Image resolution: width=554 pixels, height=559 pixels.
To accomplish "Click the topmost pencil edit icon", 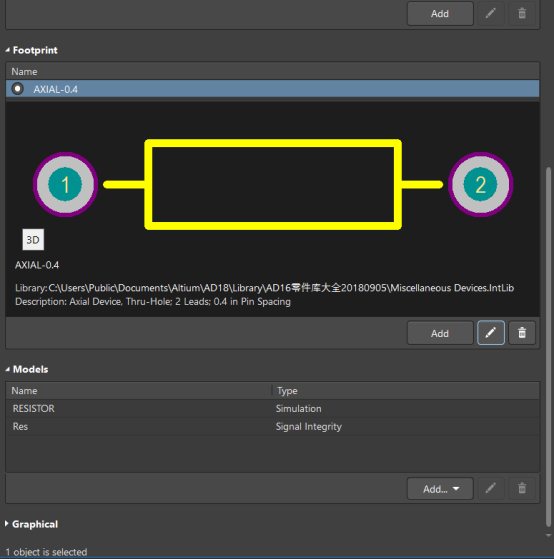I will point(491,14).
